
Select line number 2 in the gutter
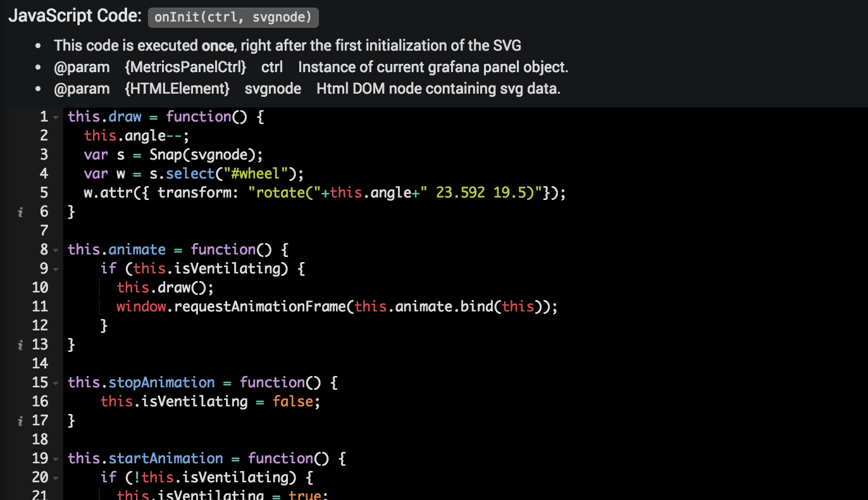[44, 135]
